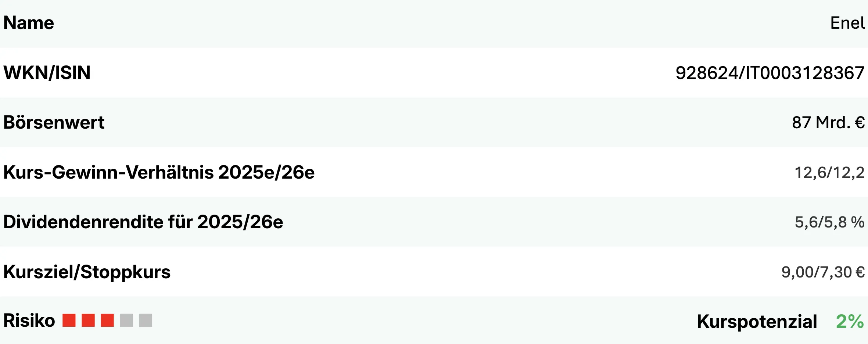Click the Kurs-Gewinn-Verhältnis 2025e/26e label

click(159, 172)
